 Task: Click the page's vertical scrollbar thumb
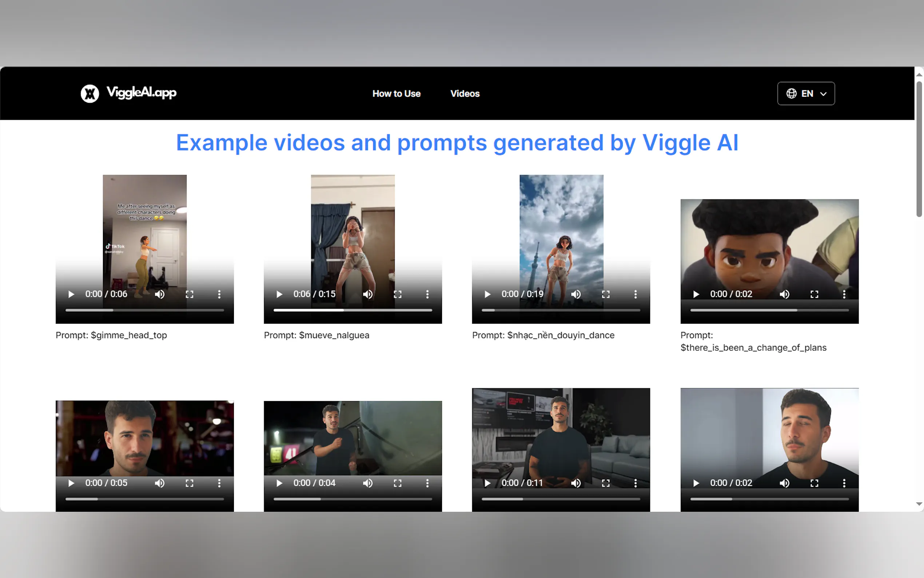tap(919, 149)
